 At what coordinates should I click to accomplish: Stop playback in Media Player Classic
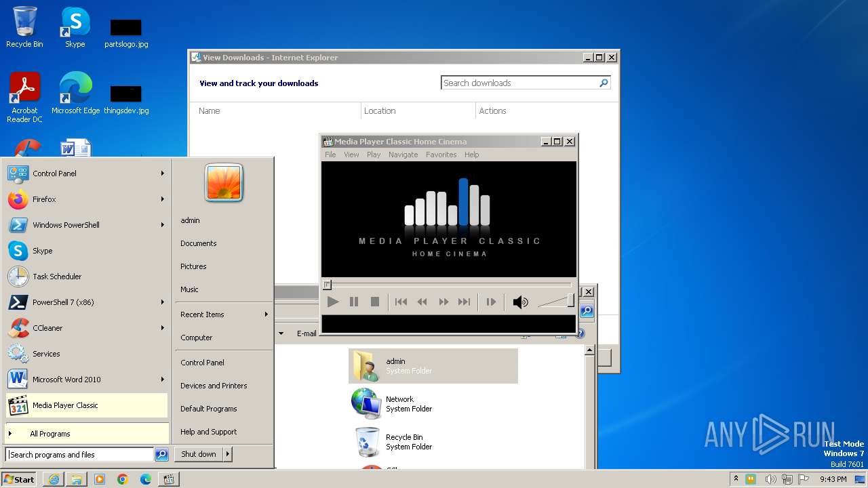[375, 302]
